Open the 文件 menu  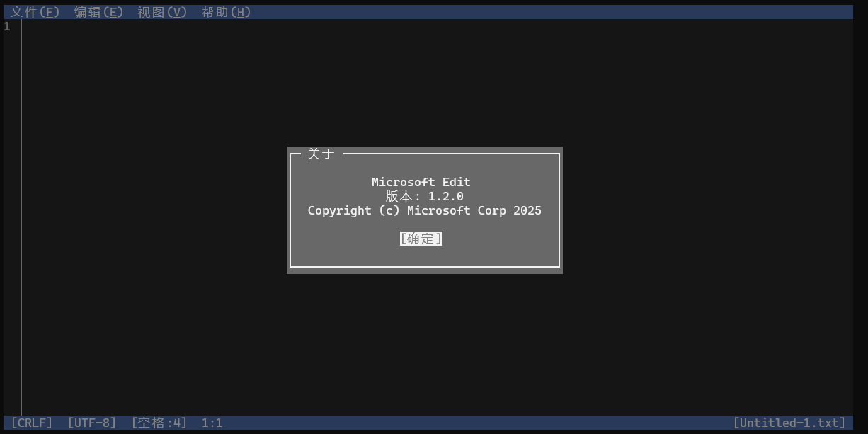tap(33, 11)
